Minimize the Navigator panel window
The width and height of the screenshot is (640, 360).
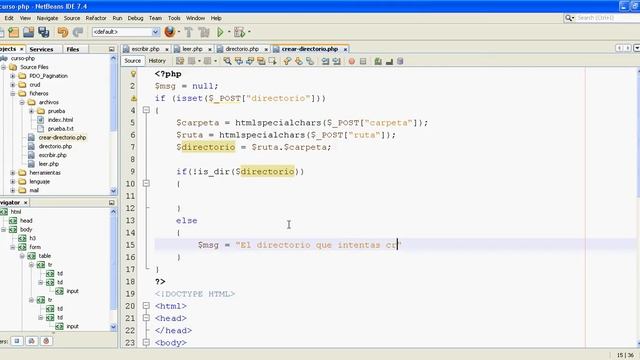[x=111, y=202]
